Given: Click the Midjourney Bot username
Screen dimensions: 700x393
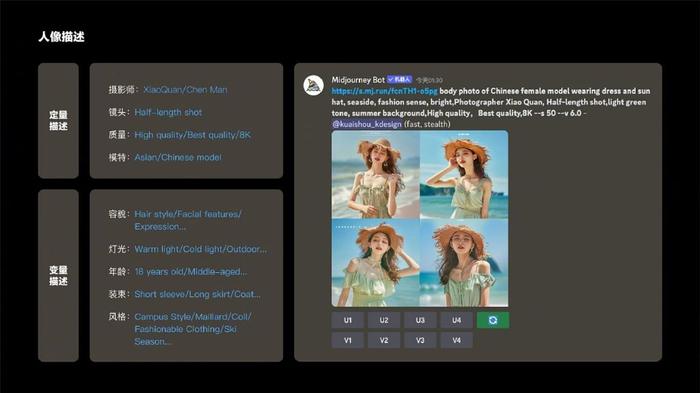Looking at the screenshot, I should [x=358, y=79].
